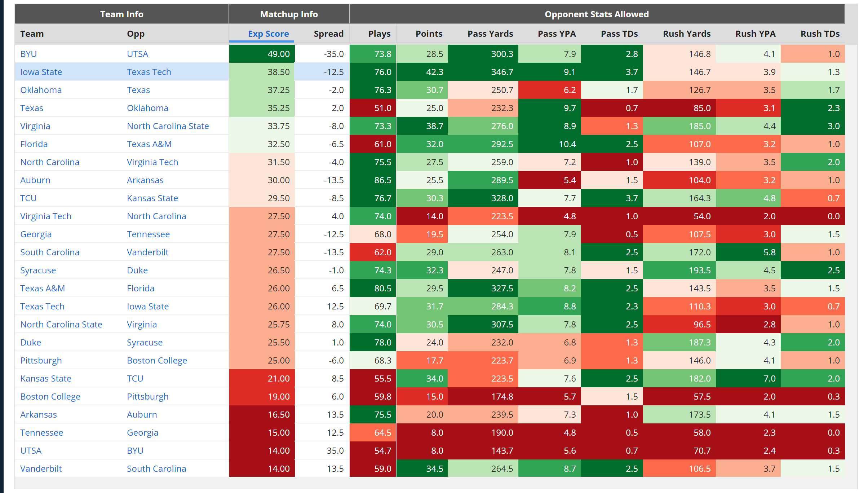This screenshot has width=868, height=493.
Task: Sort by the Opp column header
Action: click(x=136, y=34)
